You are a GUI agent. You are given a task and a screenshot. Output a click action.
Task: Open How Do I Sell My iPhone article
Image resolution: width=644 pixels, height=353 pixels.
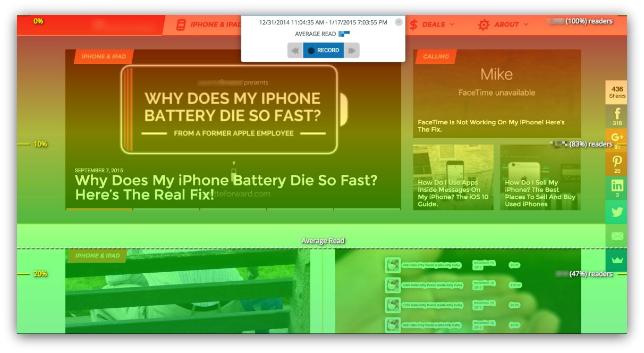click(x=540, y=193)
